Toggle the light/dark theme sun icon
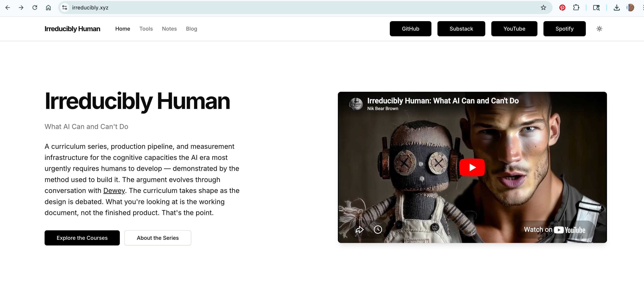644x293 pixels. click(x=599, y=29)
